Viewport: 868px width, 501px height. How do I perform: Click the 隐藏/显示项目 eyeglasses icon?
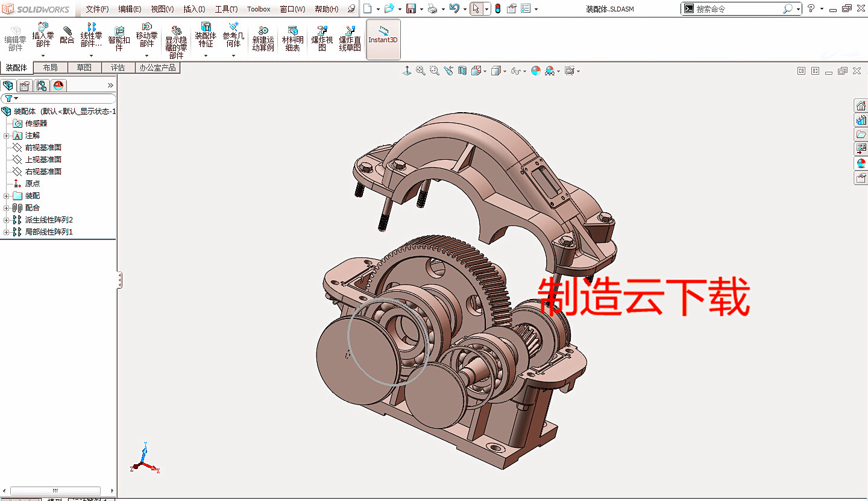[514, 71]
